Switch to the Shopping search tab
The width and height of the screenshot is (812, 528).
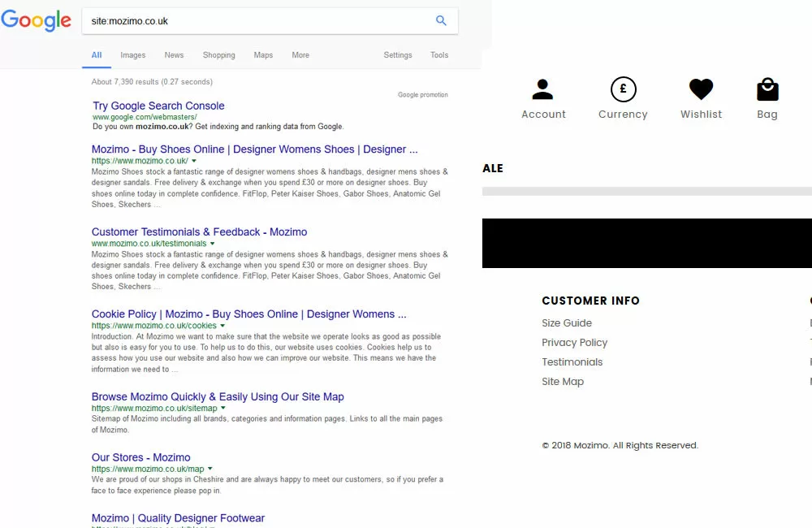point(218,55)
